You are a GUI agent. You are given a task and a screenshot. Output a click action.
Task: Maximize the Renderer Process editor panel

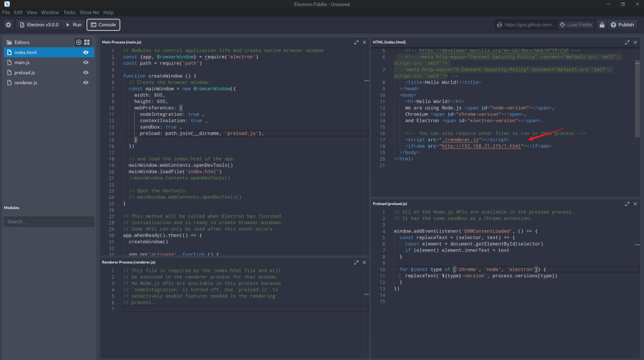tap(357, 262)
